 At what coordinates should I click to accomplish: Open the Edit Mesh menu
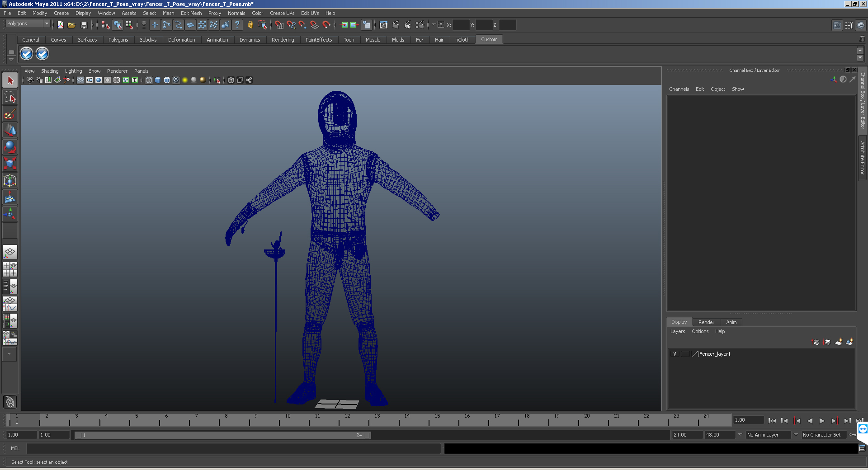pos(191,13)
